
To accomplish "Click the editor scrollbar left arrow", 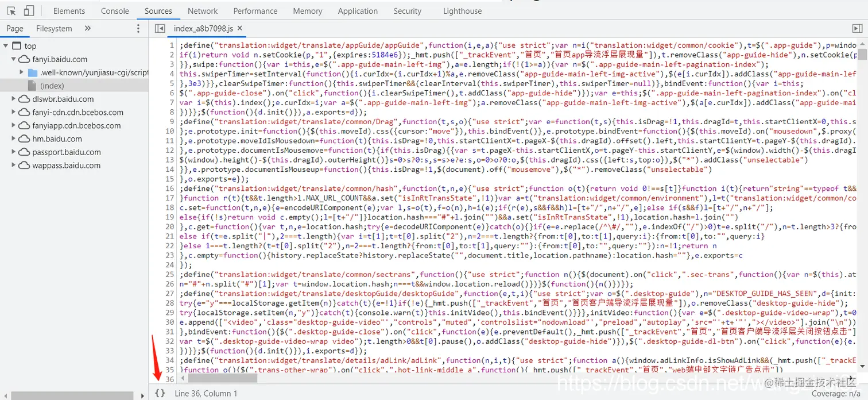I will tap(183, 378).
